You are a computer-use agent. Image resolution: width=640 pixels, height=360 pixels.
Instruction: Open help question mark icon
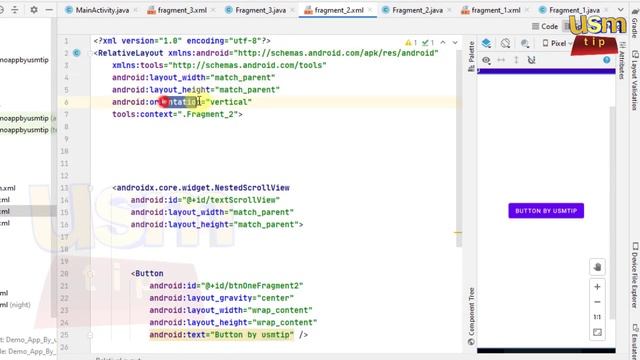[607, 60]
